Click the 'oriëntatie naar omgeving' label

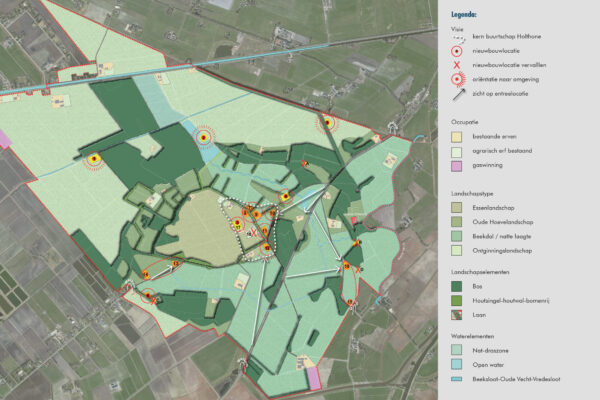505,80
